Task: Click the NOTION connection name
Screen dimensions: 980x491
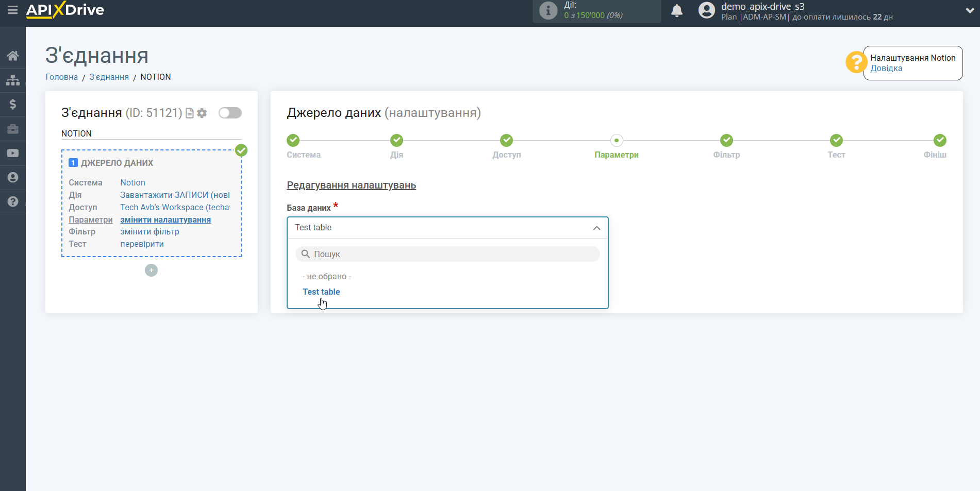Action: 76,133
